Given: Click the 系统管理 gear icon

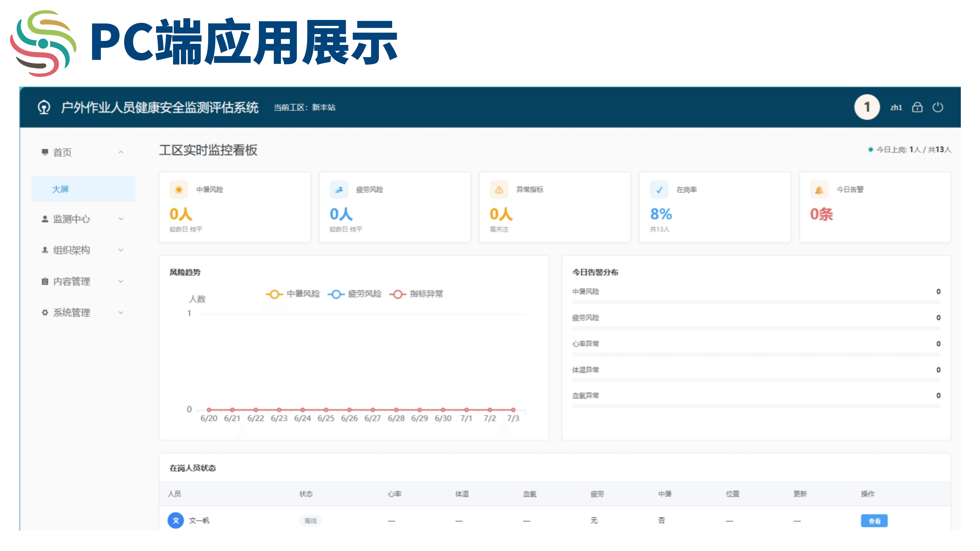Looking at the screenshot, I should (x=45, y=312).
